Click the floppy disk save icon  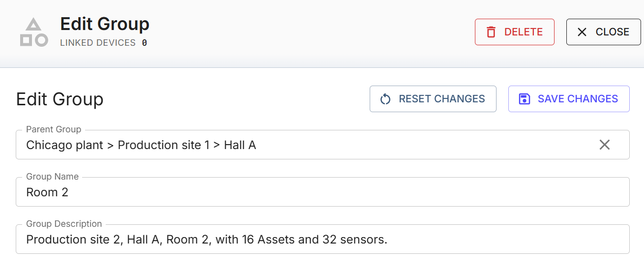525,99
